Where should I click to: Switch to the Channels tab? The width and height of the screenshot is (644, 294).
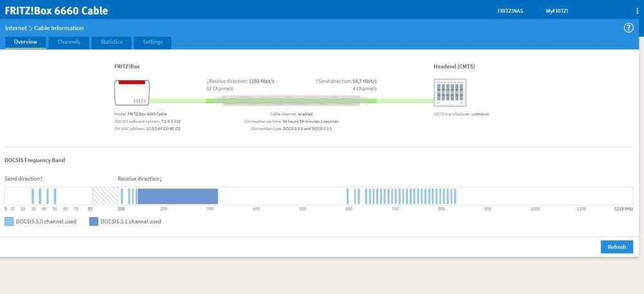point(68,42)
